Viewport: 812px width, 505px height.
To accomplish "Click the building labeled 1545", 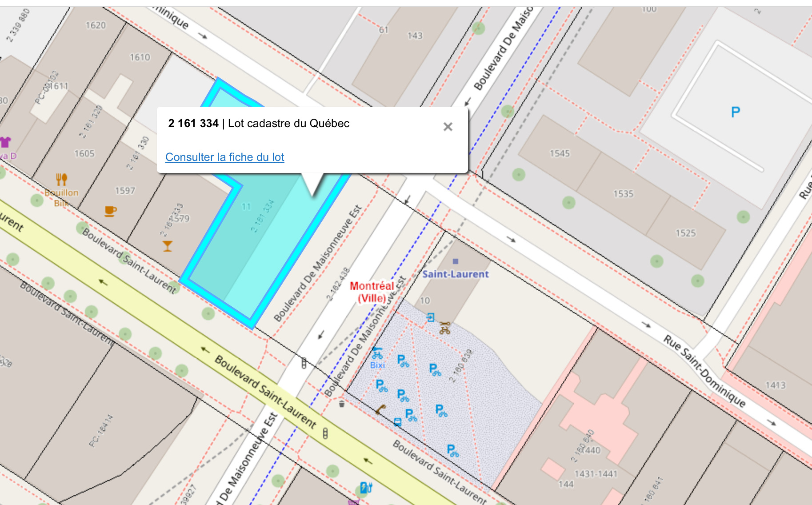I will tap(560, 153).
